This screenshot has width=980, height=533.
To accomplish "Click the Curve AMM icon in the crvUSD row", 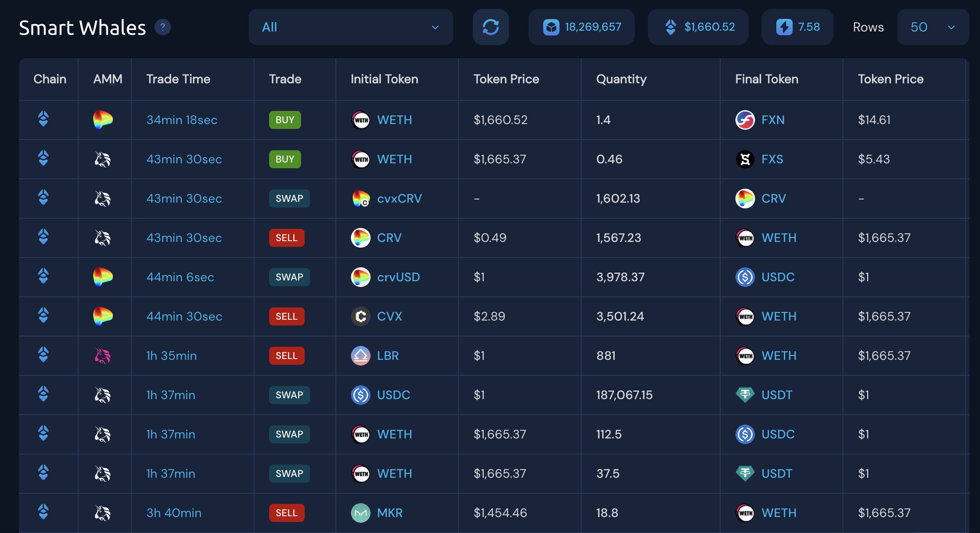I will pyautogui.click(x=103, y=277).
